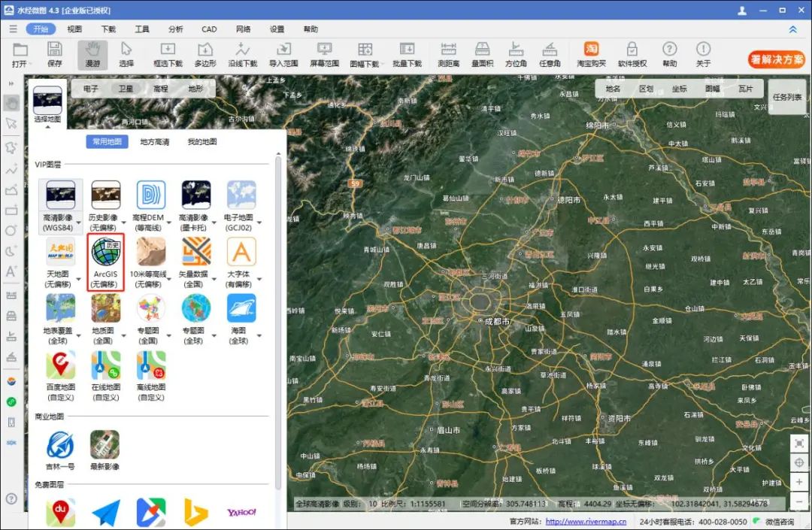The image size is (812, 530).
Task: Choose the 选择 arrow tool
Action: coord(126,55)
